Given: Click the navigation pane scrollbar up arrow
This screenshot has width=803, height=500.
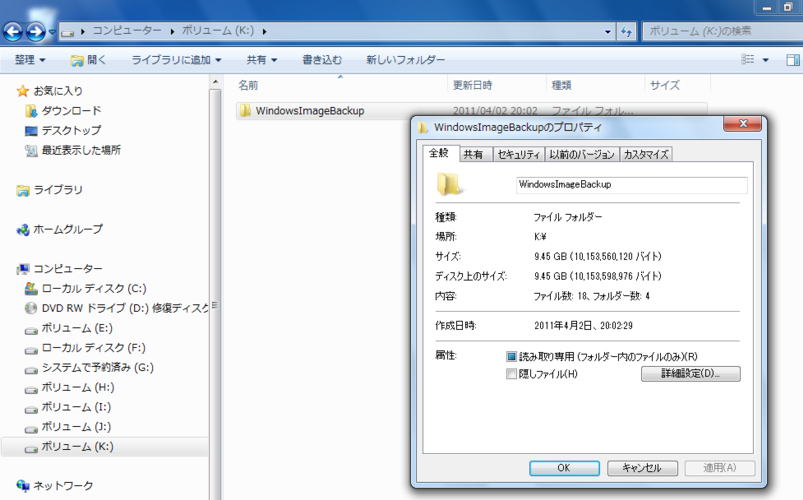Looking at the screenshot, I should pos(216,82).
